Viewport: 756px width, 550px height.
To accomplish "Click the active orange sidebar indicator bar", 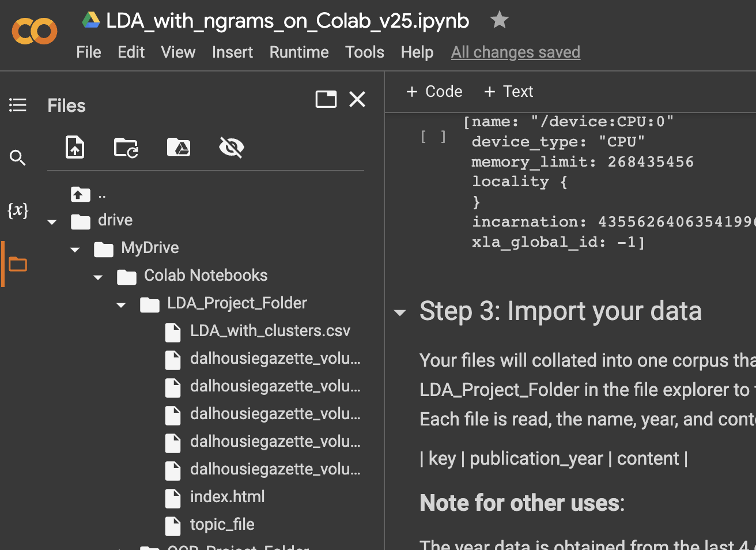I will (x=2, y=263).
